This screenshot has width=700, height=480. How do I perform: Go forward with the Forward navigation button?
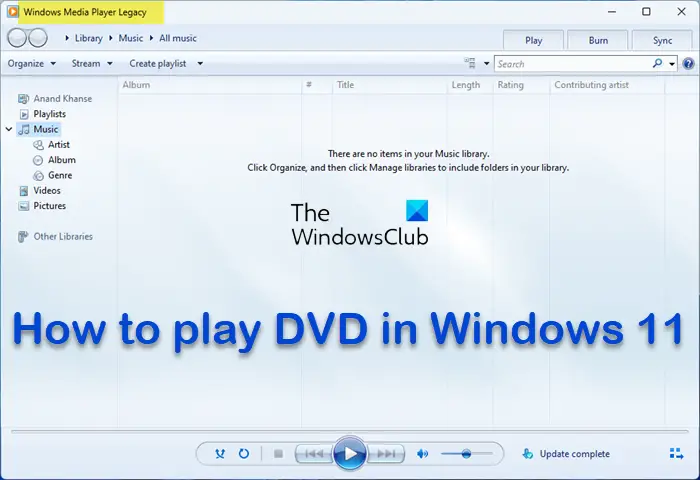click(38, 38)
